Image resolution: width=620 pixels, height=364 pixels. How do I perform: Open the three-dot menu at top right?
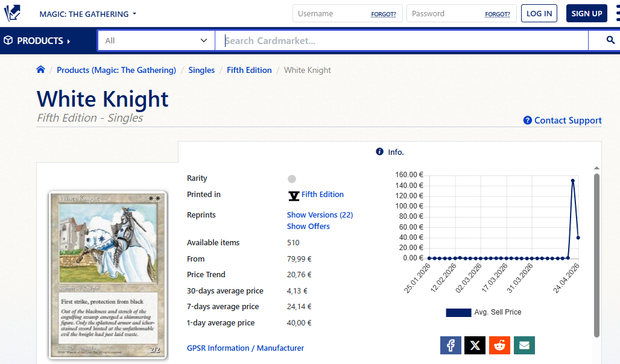tap(617, 13)
